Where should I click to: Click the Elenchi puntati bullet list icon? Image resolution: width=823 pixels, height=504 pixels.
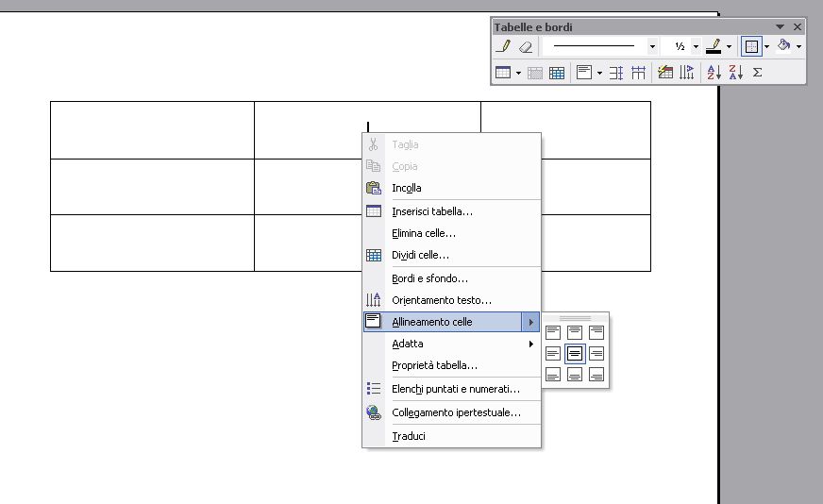[374, 389]
